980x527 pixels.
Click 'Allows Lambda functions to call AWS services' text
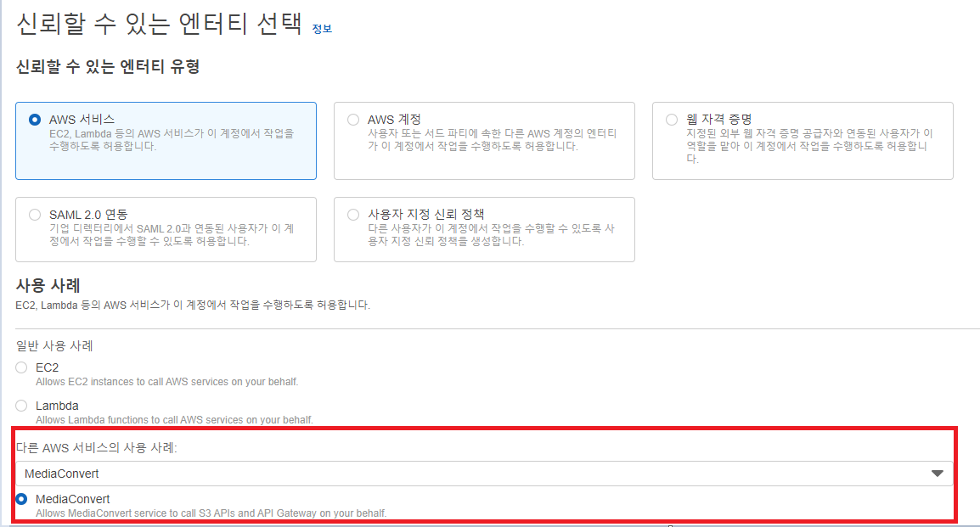tap(174, 419)
